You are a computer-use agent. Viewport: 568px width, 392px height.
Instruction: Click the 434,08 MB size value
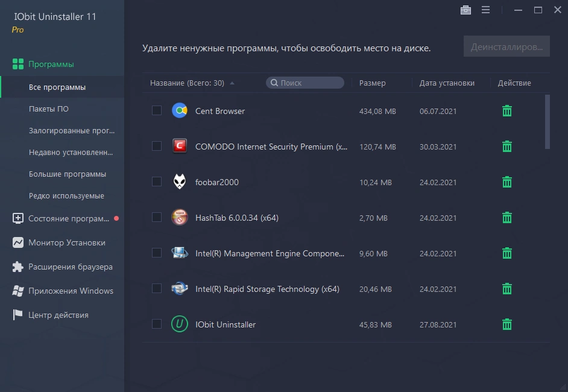(x=377, y=111)
